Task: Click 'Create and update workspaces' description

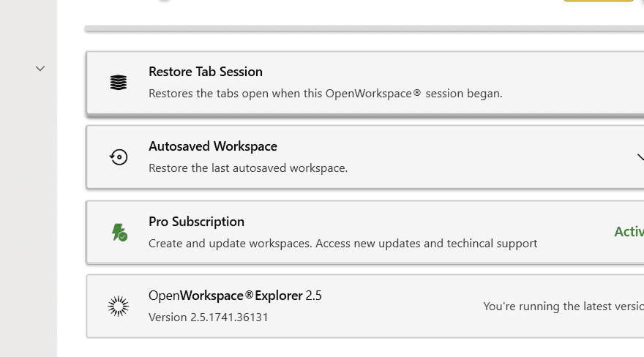Action: tap(342, 243)
